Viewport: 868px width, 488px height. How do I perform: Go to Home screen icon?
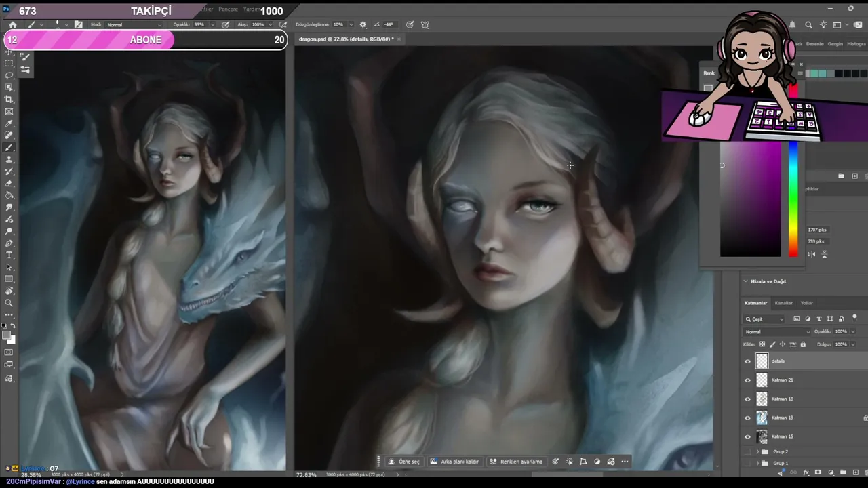[12, 24]
